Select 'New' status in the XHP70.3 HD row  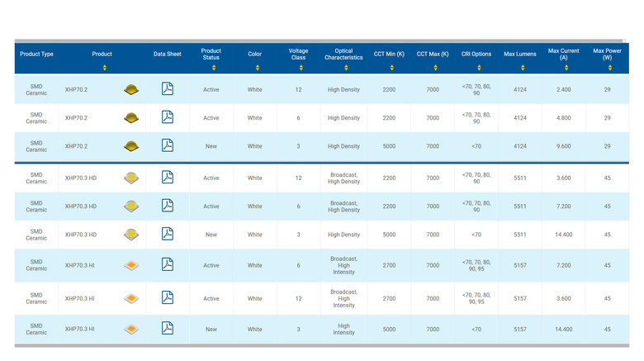(211, 235)
